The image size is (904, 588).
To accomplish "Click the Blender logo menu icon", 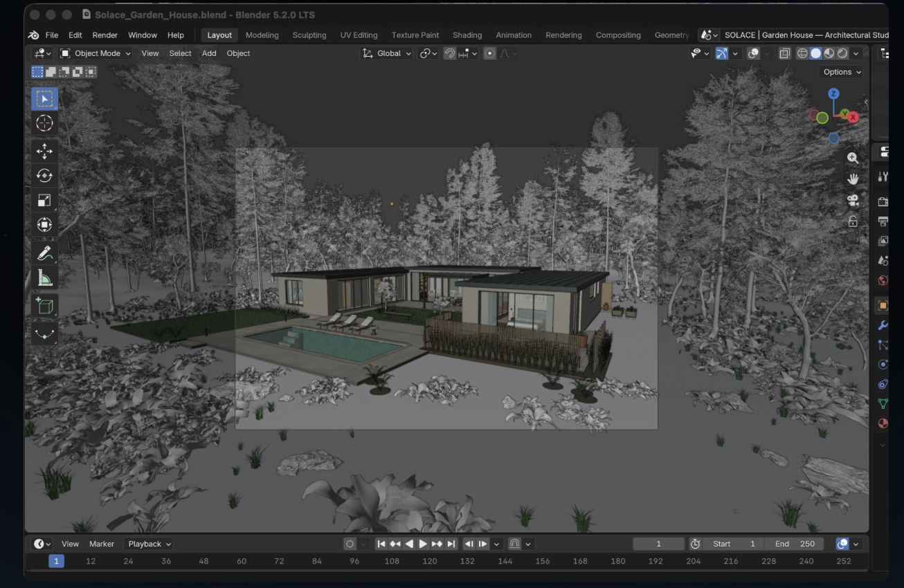I will (x=33, y=35).
